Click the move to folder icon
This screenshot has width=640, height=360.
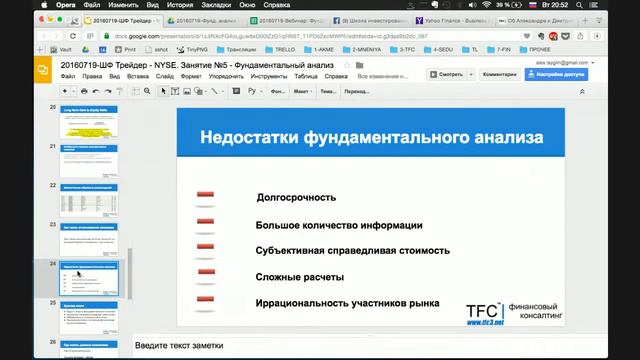360,65
